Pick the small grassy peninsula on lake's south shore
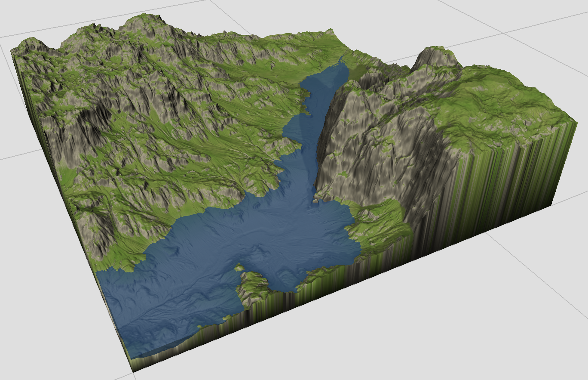 tap(254, 286)
